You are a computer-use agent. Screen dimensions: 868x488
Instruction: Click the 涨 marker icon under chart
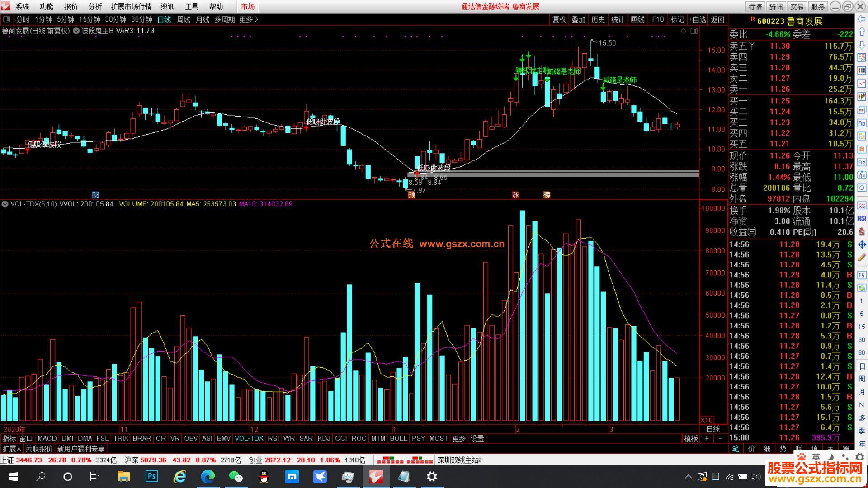pos(515,195)
